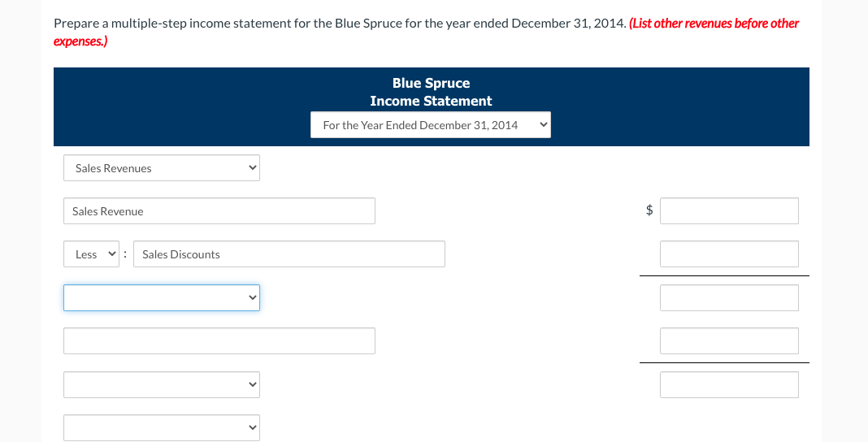
Task: Click the amount field beside the highlighted dropdown
Action: 729,297
